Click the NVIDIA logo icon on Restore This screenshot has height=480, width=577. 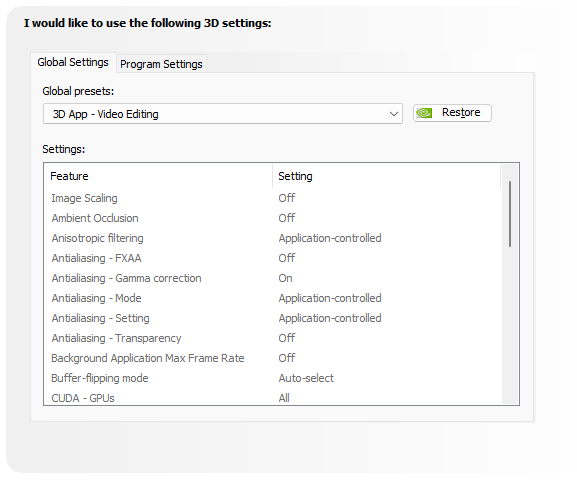[x=424, y=113]
